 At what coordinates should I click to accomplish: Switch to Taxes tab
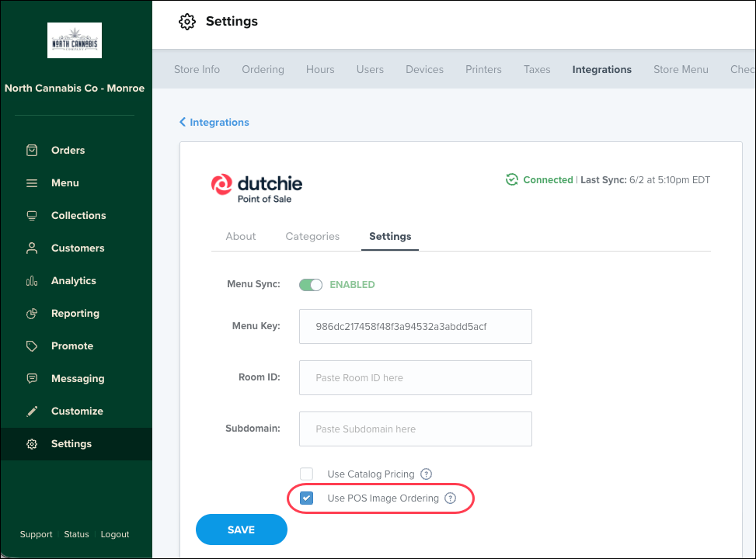(537, 69)
